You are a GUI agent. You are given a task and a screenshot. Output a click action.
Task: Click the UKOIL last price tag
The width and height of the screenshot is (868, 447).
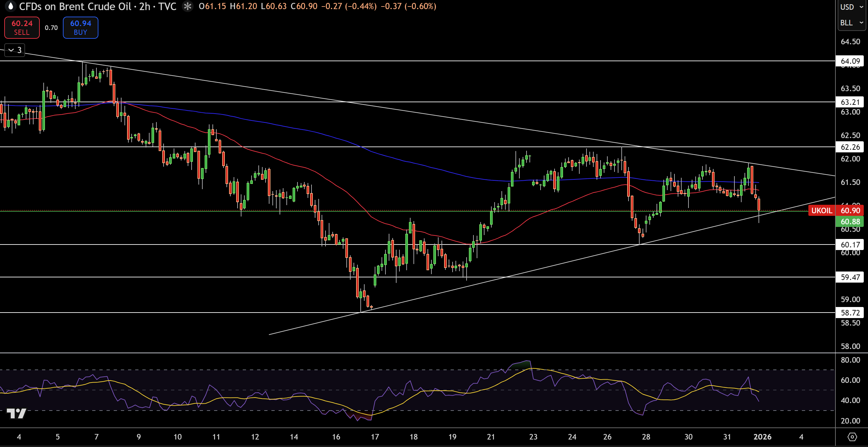(x=822, y=210)
